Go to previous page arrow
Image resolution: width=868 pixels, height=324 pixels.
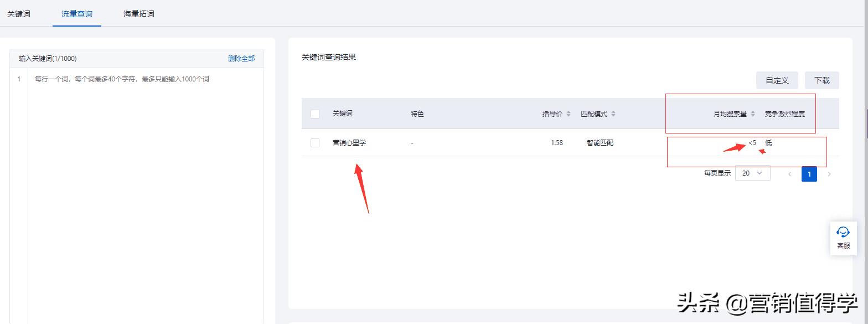[x=790, y=174]
